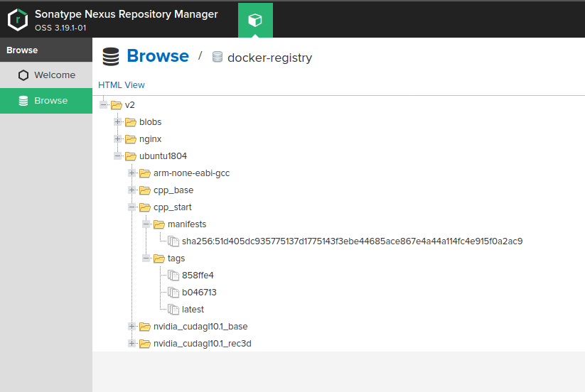Expand the blobs folder node
585x392 pixels.
click(118, 122)
